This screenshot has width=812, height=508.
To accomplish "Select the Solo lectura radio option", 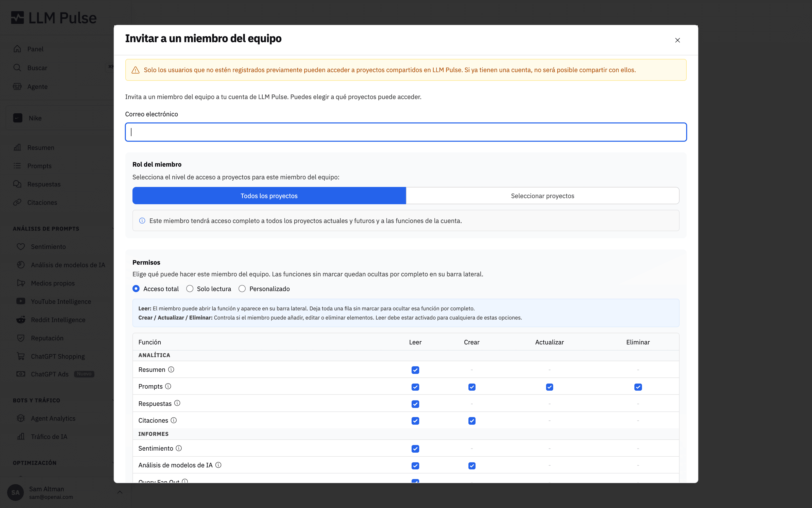I will (190, 289).
